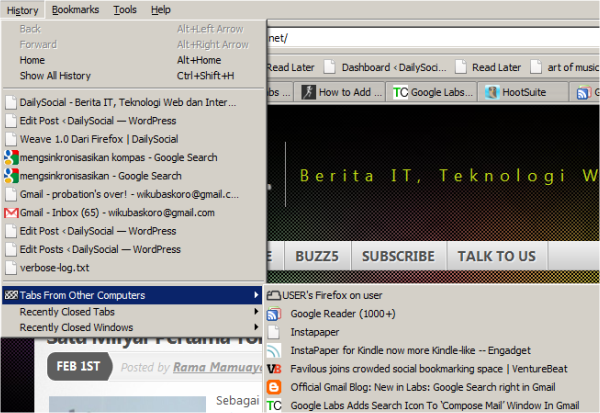This screenshot has height=413, width=600.
Task: Switch to Google Labs tab
Action: tap(432, 92)
